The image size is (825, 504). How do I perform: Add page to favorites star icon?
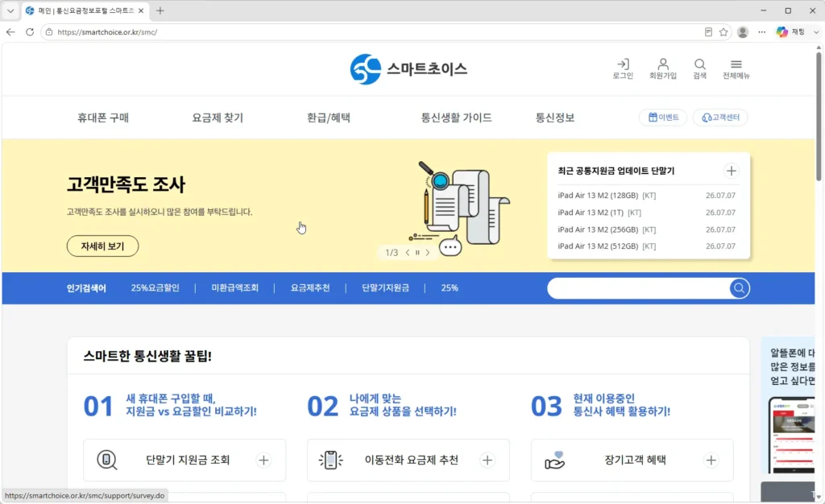[x=723, y=32]
